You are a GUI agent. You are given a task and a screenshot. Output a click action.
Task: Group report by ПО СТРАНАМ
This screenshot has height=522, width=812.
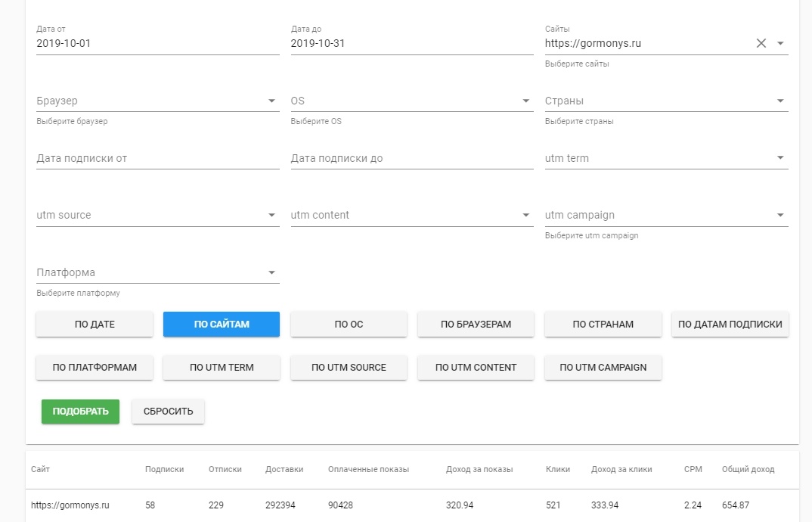tap(603, 324)
